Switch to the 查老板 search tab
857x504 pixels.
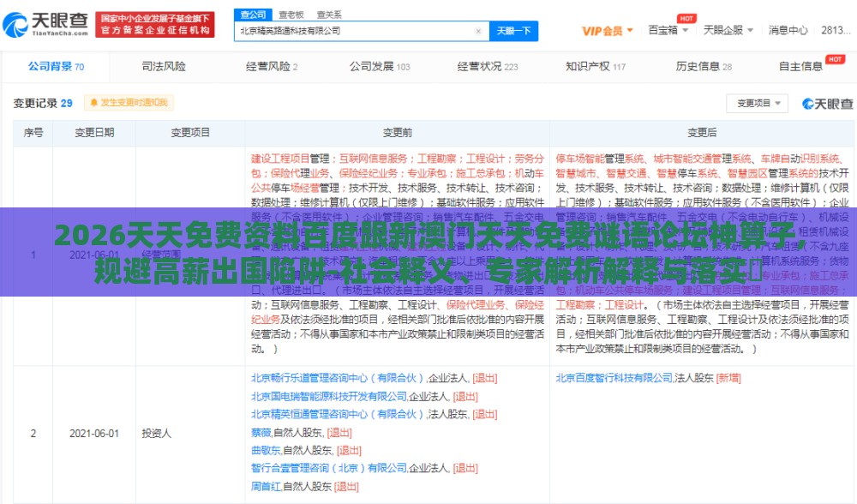[x=291, y=15]
